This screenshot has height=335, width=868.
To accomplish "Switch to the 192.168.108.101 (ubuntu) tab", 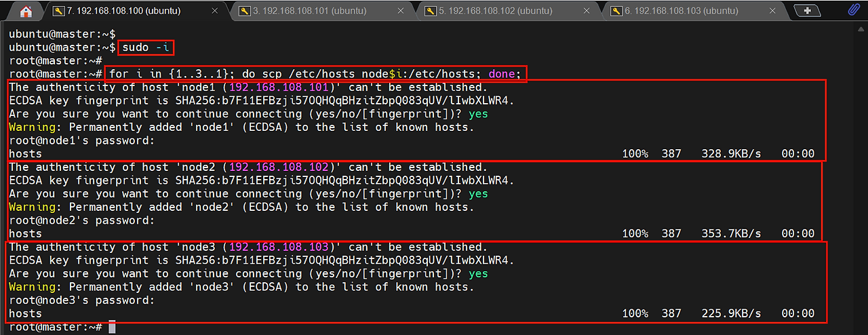I will [311, 12].
